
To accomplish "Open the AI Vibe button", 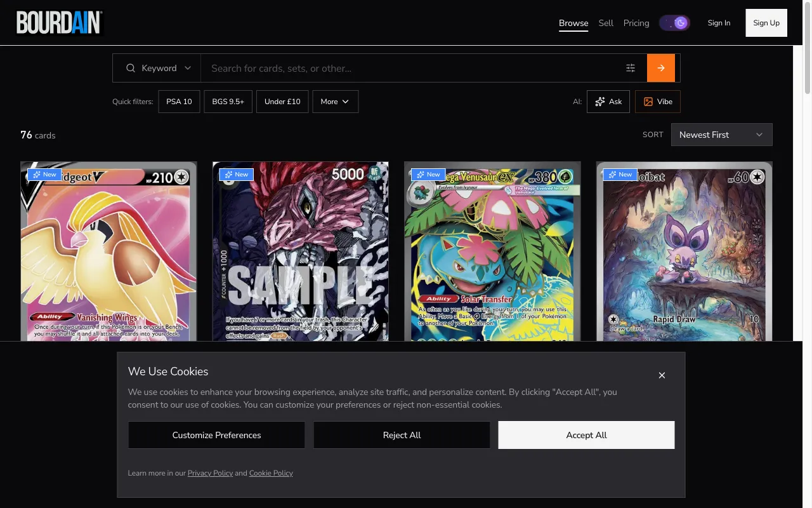I will [x=658, y=102].
